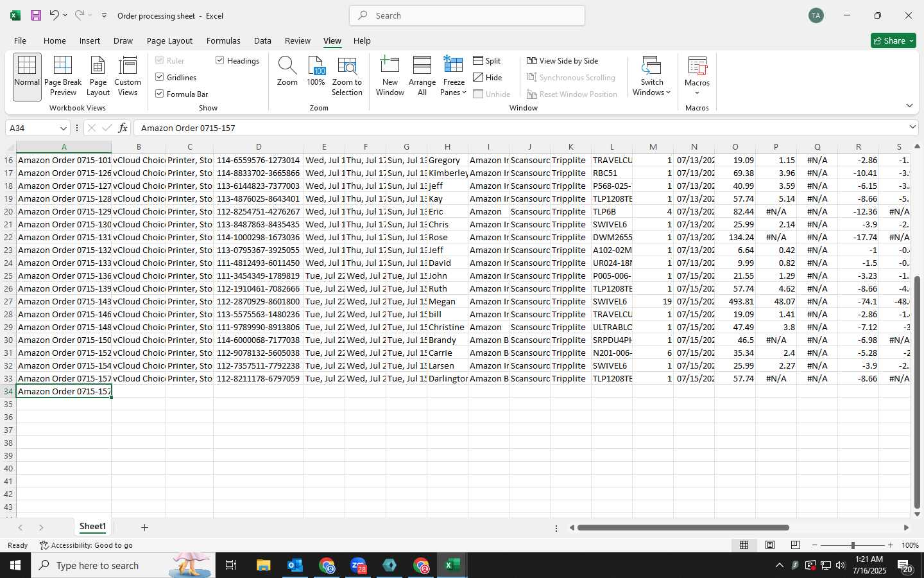The width and height of the screenshot is (924, 578).
Task: Show hidden system tray icons
Action: (779, 565)
